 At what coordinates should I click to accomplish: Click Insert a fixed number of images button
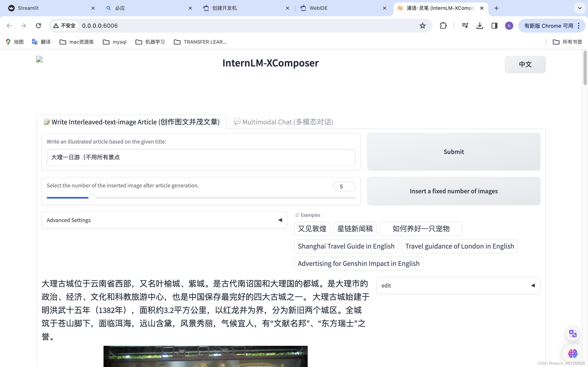pos(454,191)
